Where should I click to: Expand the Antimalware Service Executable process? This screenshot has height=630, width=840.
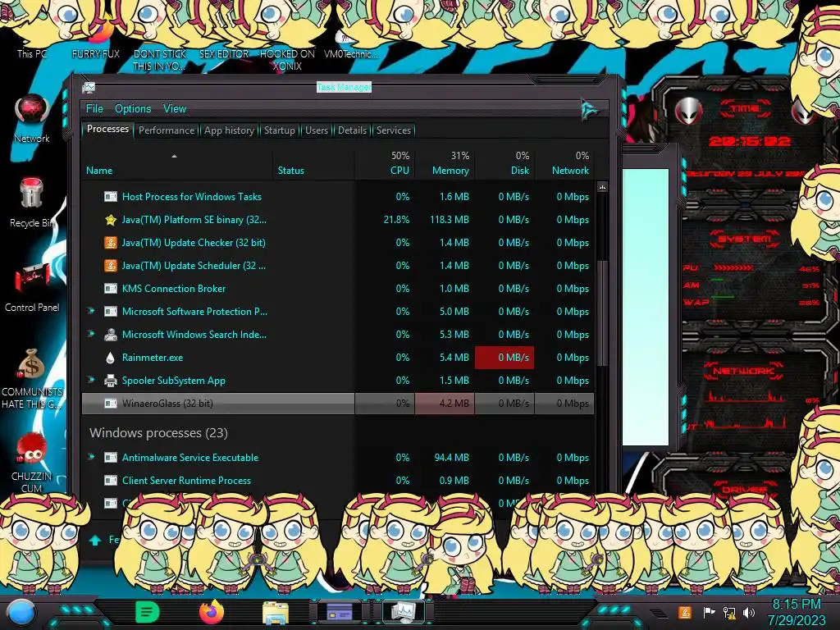(x=91, y=457)
